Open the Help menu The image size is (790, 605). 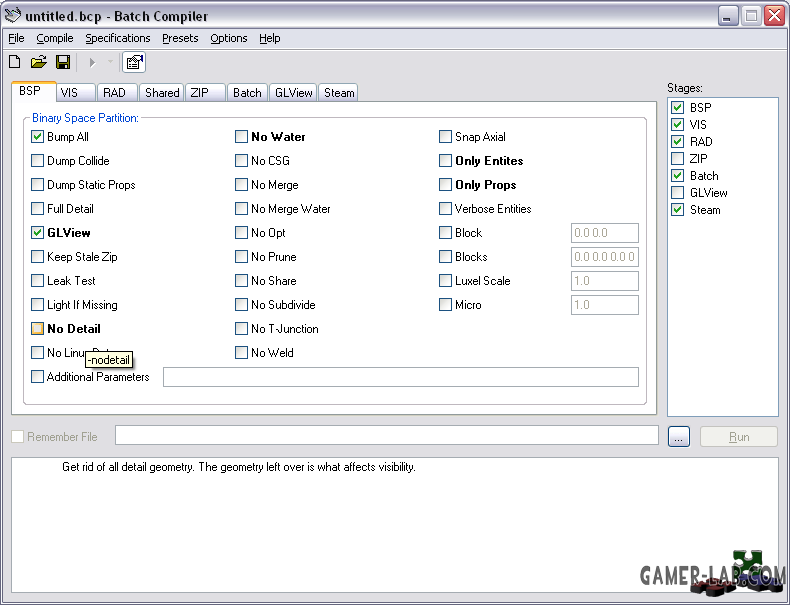click(270, 38)
